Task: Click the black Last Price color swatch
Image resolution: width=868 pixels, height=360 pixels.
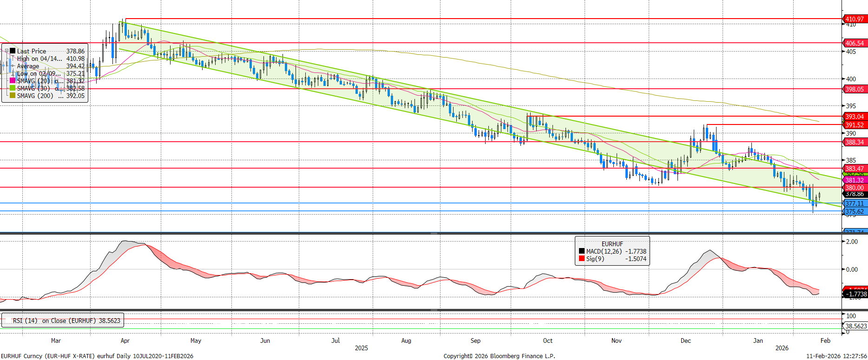Action: 13,51
